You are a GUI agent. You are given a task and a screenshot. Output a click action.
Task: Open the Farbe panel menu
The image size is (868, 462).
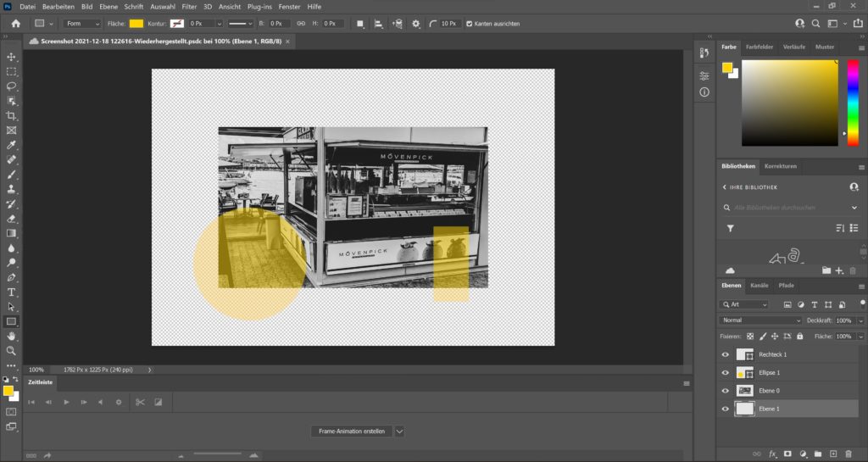[861, 48]
